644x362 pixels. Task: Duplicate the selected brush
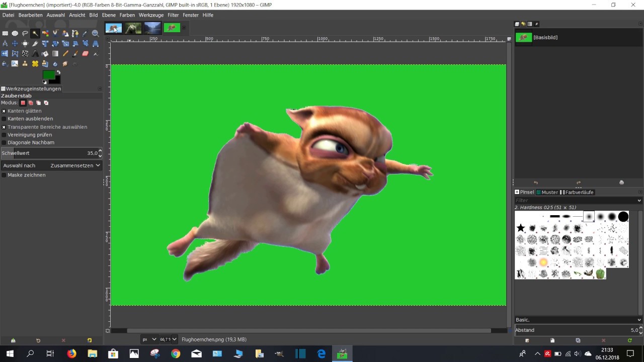pyautogui.click(x=578, y=340)
